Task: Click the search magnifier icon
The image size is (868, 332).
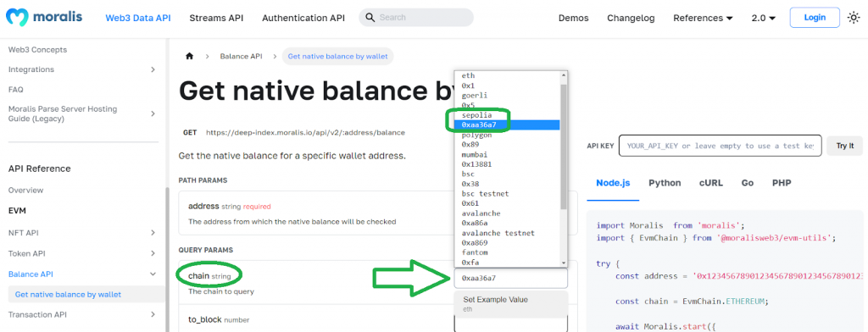Action: click(370, 18)
